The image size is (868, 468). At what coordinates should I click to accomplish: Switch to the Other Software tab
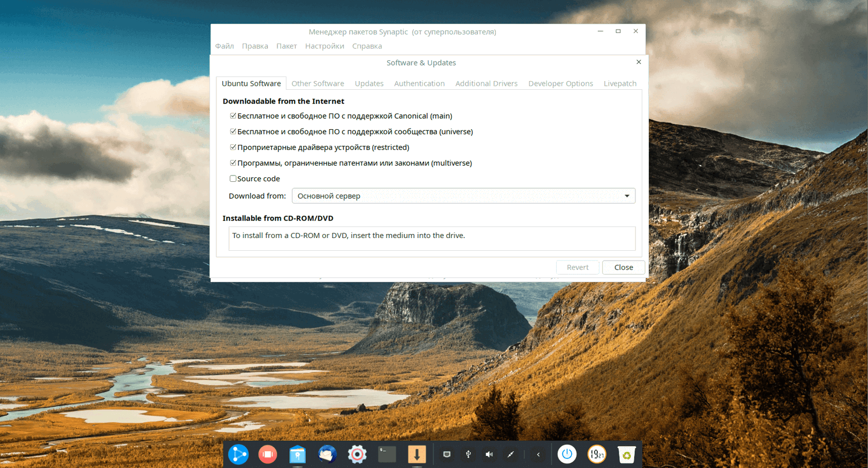point(318,83)
